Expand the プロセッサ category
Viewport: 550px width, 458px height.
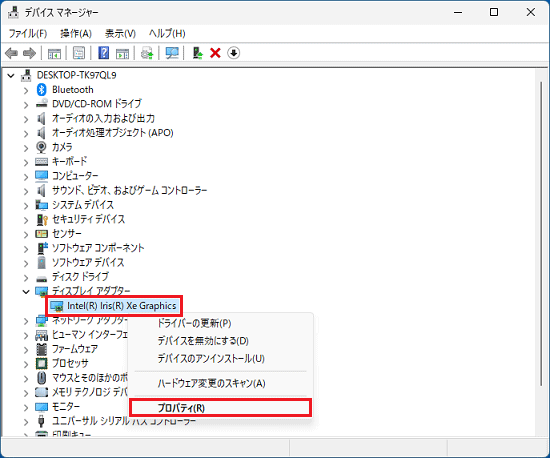[x=26, y=364]
